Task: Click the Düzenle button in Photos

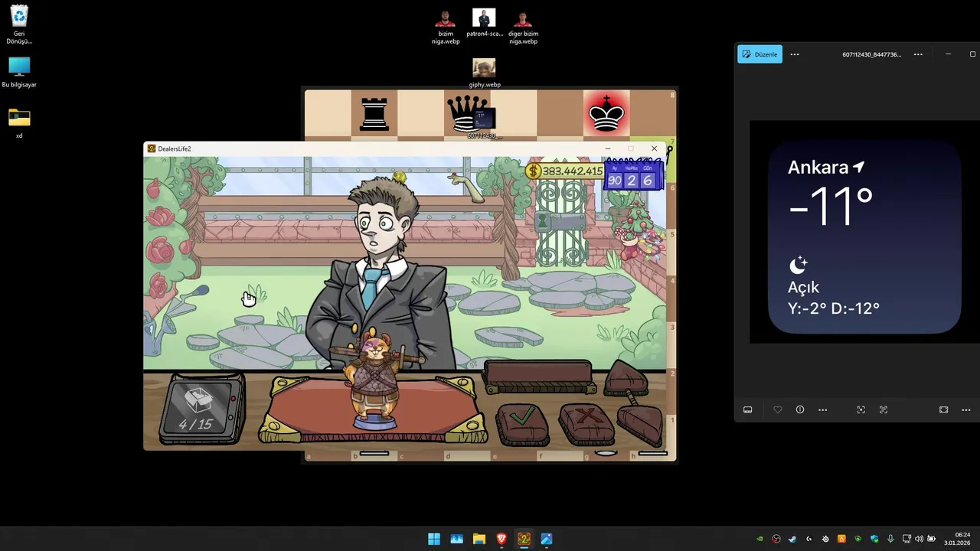Action: (x=759, y=54)
